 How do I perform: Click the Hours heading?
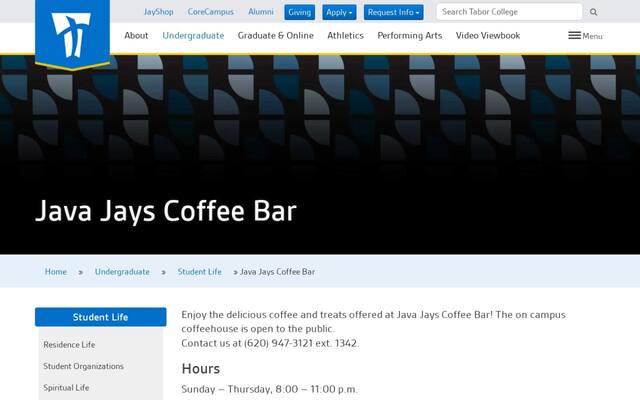[200, 369]
